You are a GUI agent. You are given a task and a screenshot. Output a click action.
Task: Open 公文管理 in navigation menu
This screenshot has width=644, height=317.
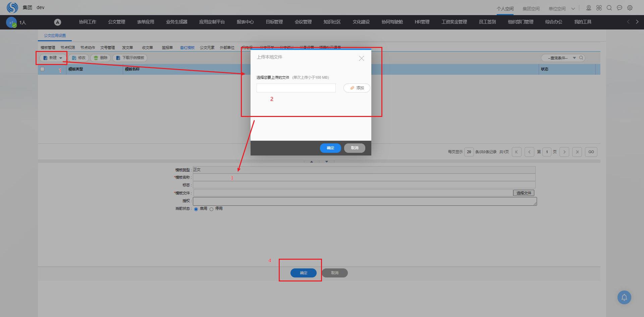[x=117, y=22]
